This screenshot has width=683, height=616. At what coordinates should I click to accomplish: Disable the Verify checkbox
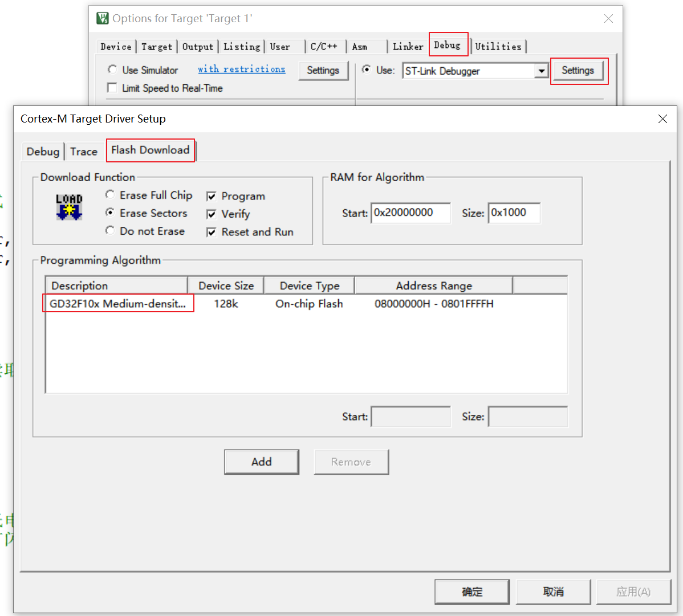[x=212, y=214]
